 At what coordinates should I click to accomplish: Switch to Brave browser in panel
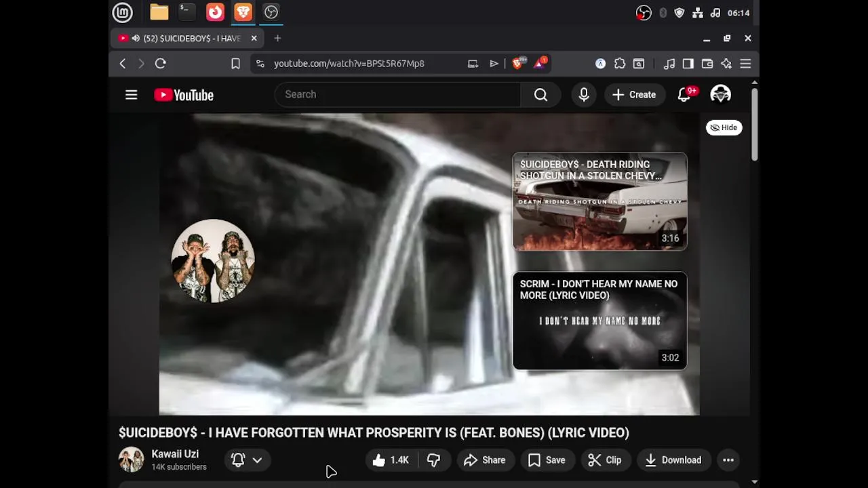click(243, 12)
